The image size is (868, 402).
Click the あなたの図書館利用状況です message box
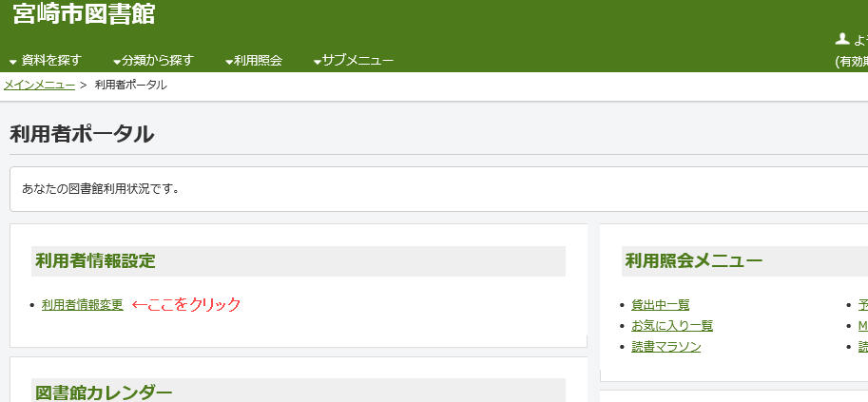[x=438, y=189]
